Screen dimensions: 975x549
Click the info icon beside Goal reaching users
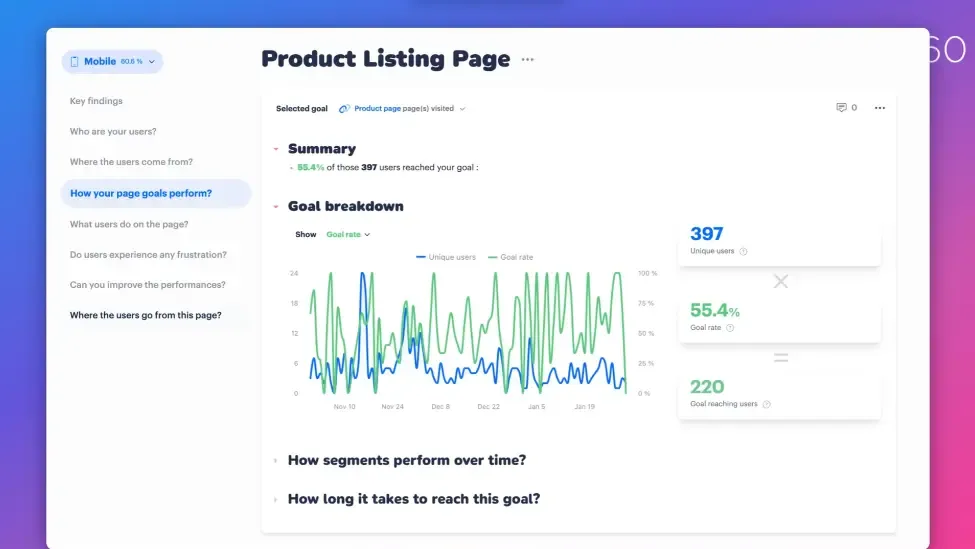pos(767,404)
